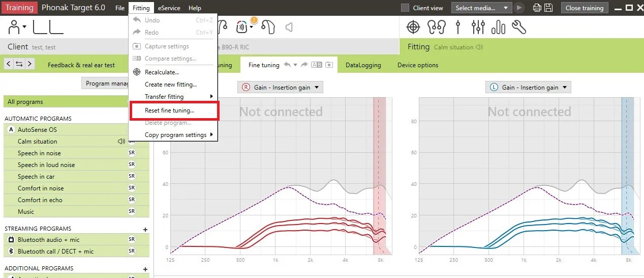The width and height of the screenshot is (644, 278).
Task: Open the target crosshair fitting icon
Action: click(414, 26)
